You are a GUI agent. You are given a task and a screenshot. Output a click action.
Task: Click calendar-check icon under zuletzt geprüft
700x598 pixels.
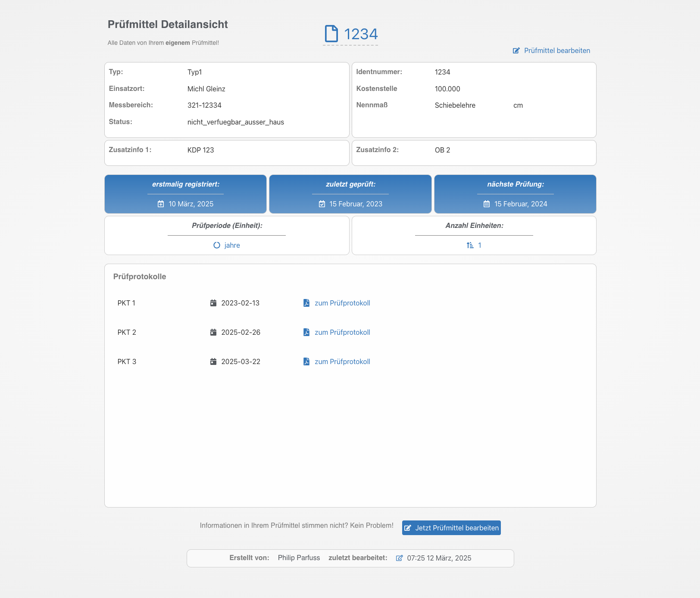pos(322,204)
